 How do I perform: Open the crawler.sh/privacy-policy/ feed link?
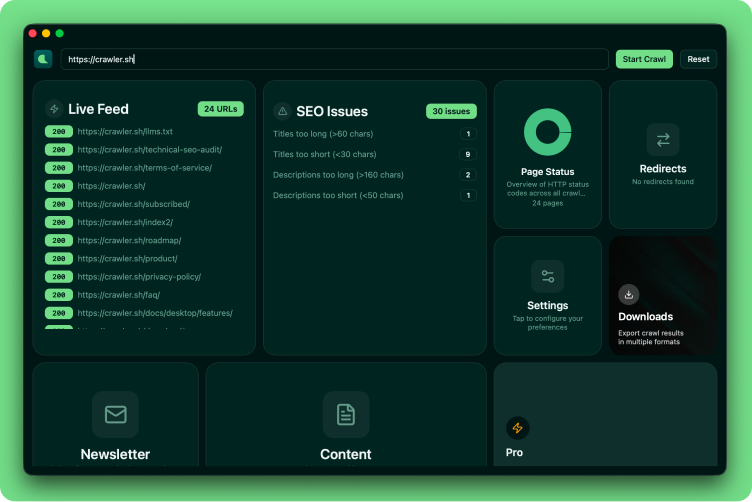coord(139,276)
